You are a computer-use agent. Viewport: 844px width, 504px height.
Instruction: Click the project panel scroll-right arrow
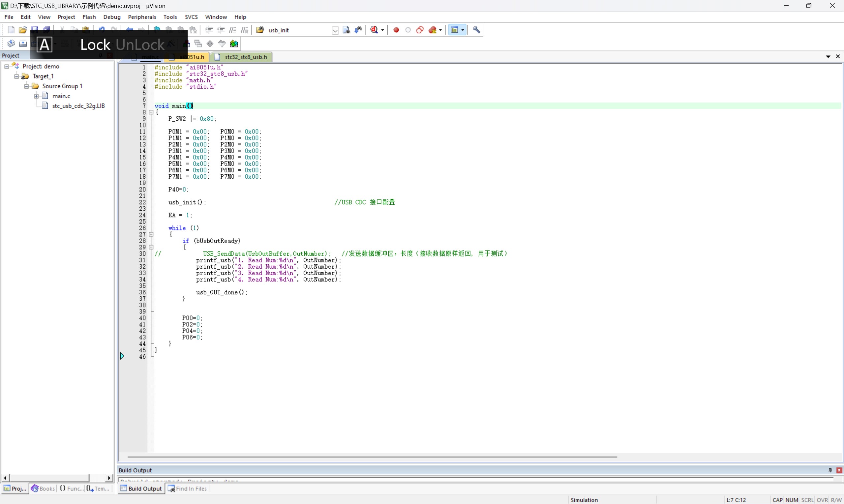(109, 478)
